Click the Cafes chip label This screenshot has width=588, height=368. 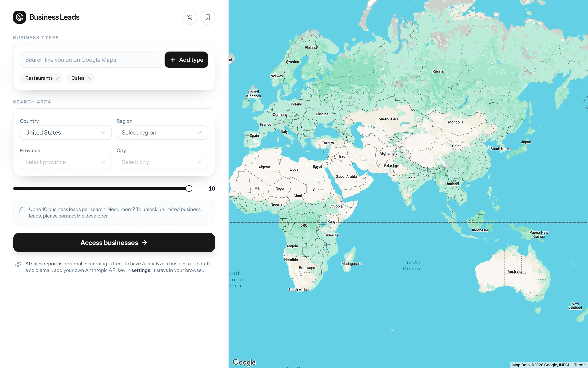tap(78, 78)
